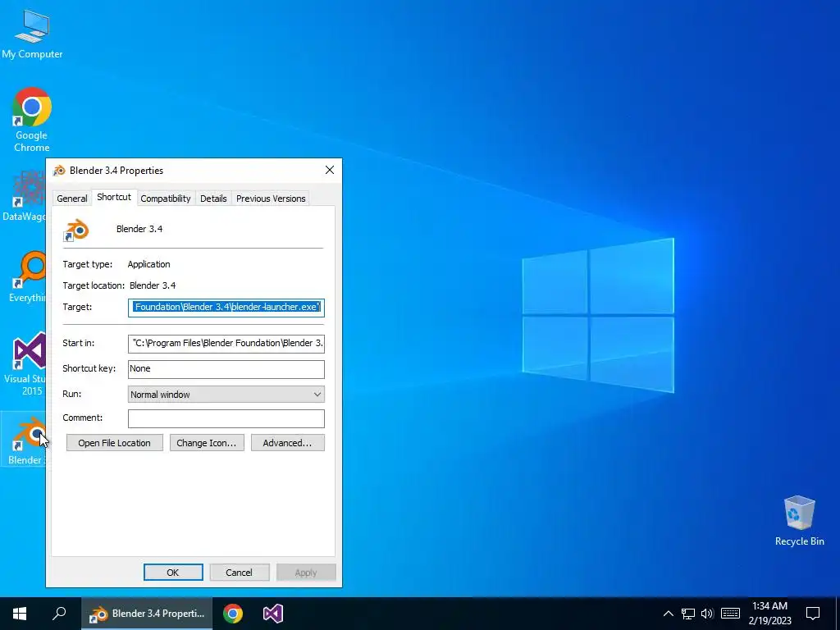Screen dimensions: 840x630
Task: Expand the Run dropdown set to Normal window
Action: 226,395
